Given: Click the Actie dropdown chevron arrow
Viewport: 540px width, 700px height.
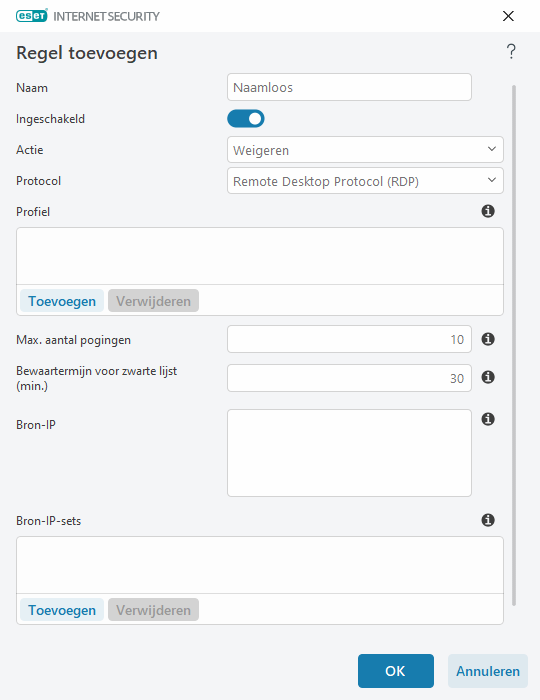Looking at the screenshot, I should [491, 149].
